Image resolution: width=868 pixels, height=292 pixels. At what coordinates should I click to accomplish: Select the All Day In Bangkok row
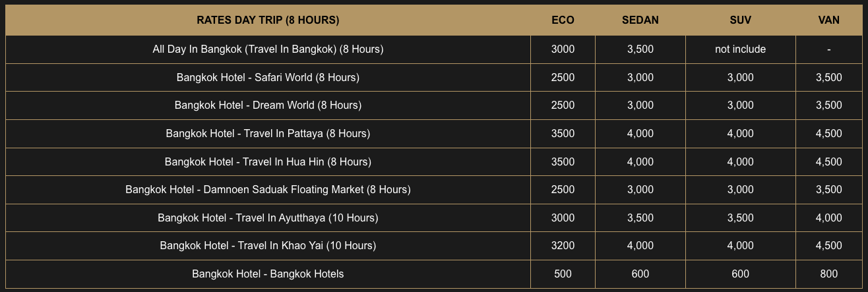268,49
